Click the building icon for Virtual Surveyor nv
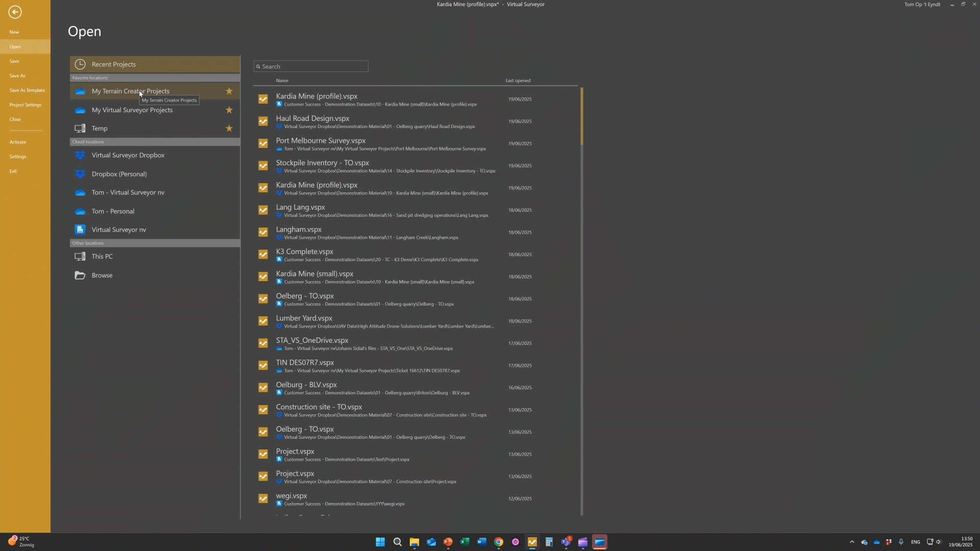The image size is (980, 551). 80,230
